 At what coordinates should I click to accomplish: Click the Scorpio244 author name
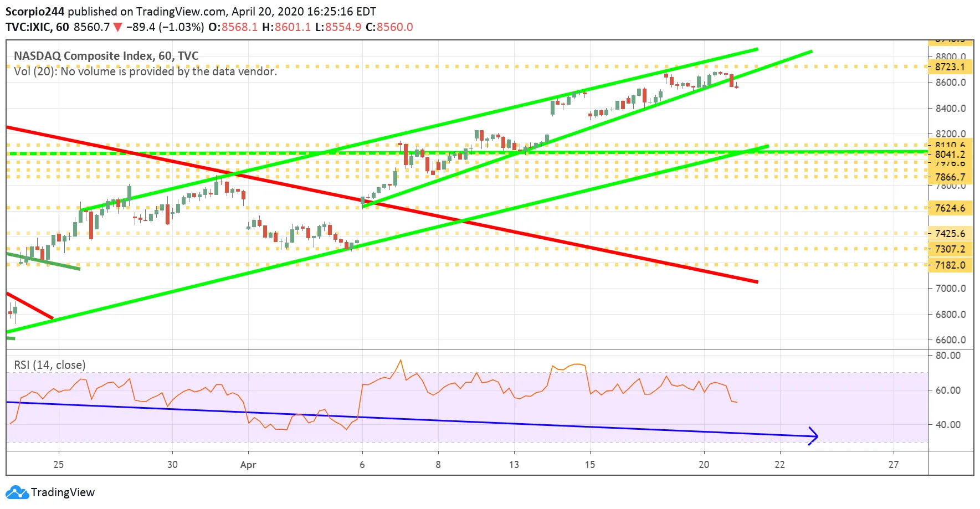[x=35, y=12]
